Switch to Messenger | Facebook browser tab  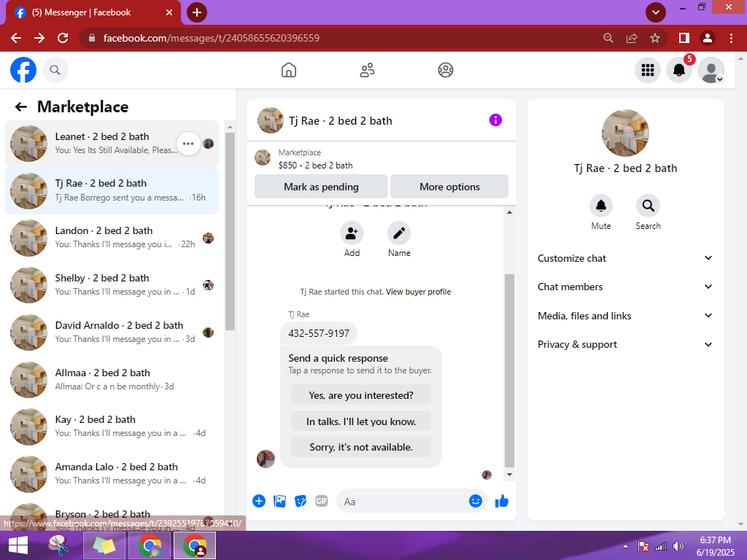tap(93, 12)
